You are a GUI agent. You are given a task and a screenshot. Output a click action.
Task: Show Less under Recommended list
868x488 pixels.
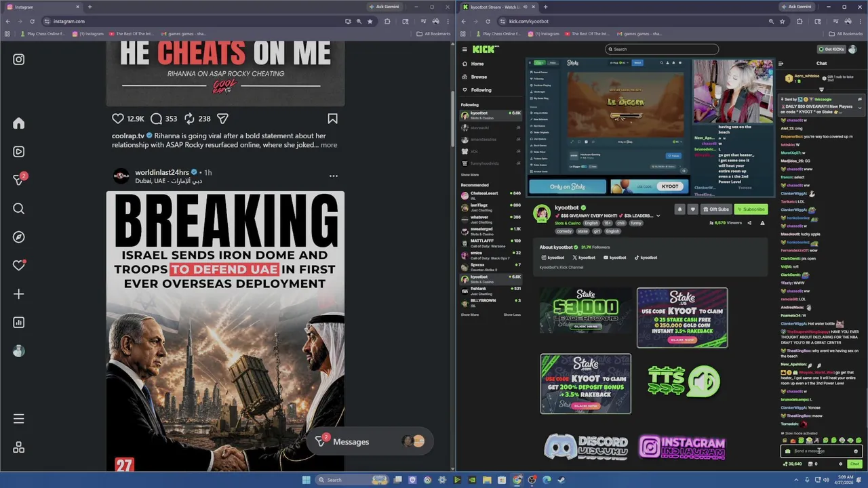512,314
